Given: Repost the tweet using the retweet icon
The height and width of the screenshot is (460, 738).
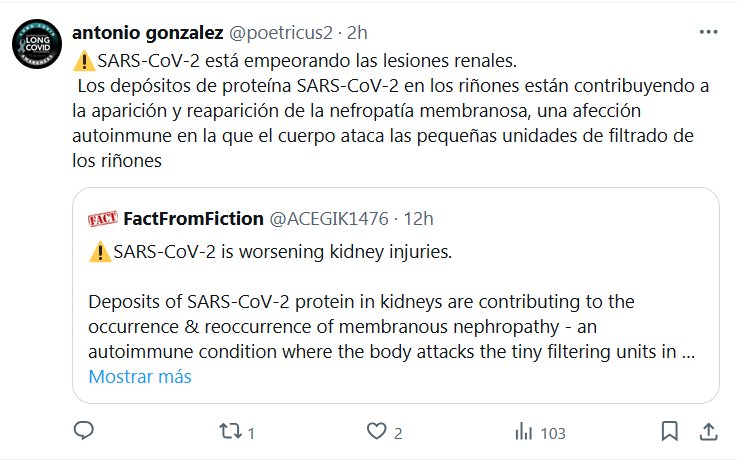Looking at the screenshot, I should 230,432.
